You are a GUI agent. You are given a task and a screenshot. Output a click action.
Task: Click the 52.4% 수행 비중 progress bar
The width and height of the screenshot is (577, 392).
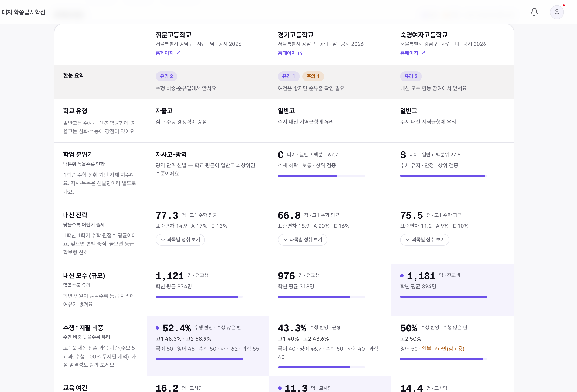pos(199,359)
